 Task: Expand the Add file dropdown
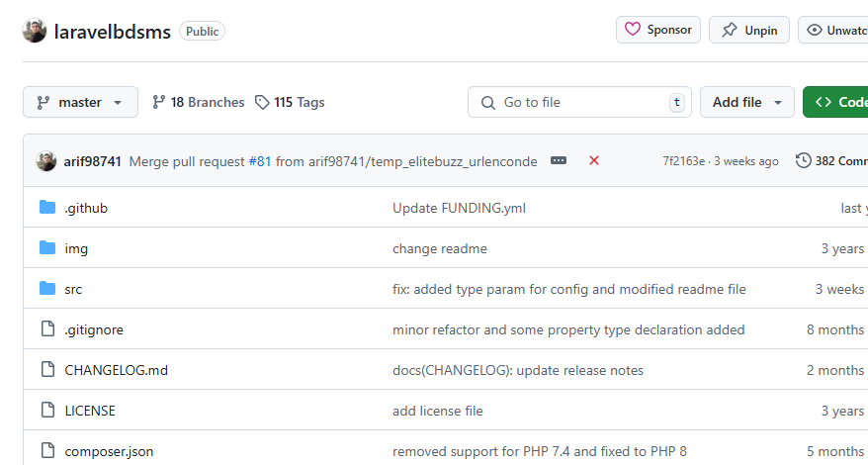click(x=746, y=102)
